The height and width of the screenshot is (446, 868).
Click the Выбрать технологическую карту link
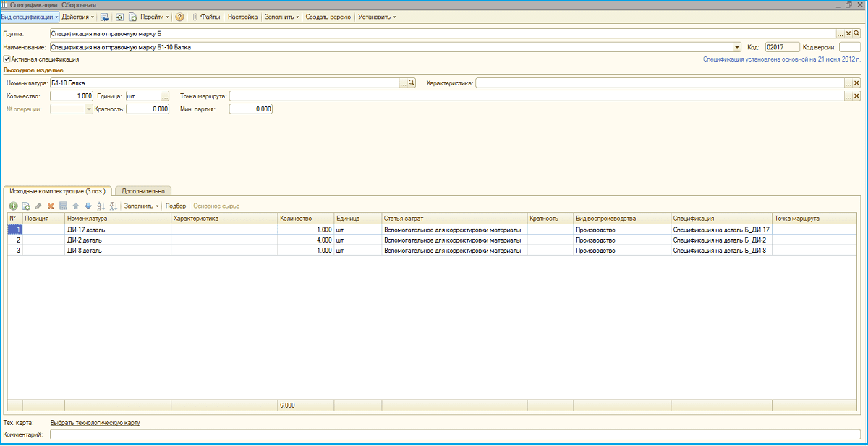pos(95,422)
